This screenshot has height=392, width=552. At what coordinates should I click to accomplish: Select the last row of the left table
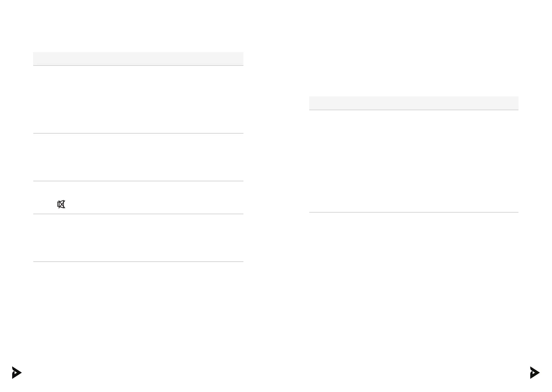pos(138,238)
